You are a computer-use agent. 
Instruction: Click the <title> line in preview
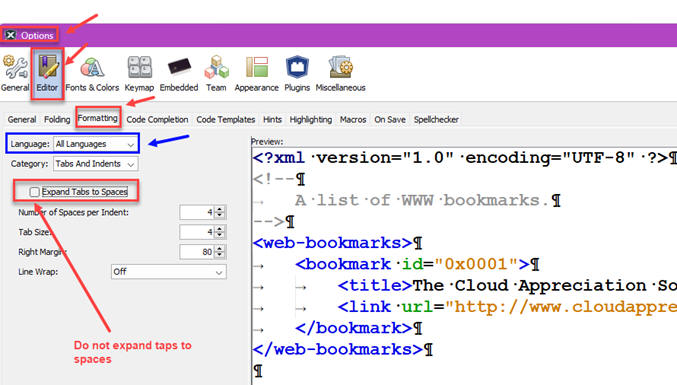click(x=507, y=285)
